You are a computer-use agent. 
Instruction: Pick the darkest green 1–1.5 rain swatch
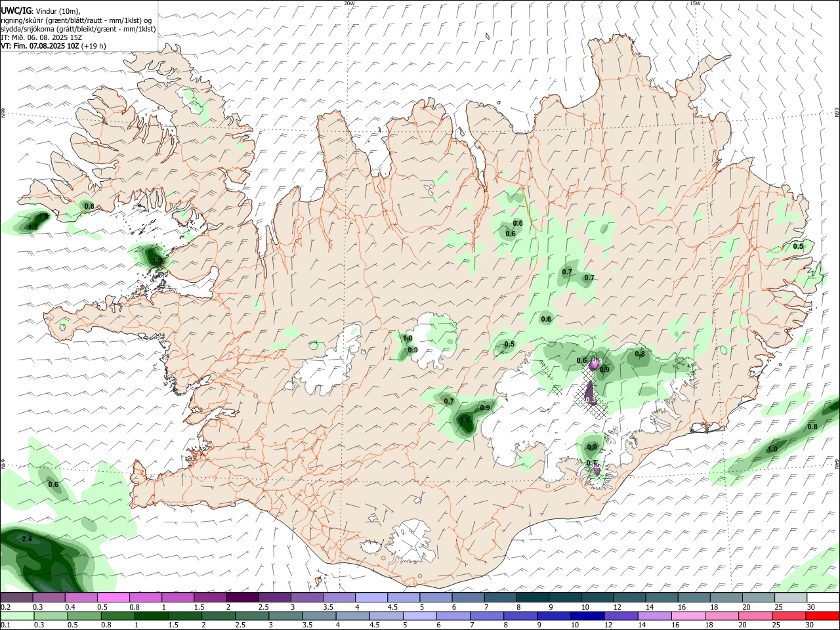pyautogui.click(x=151, y=616)
